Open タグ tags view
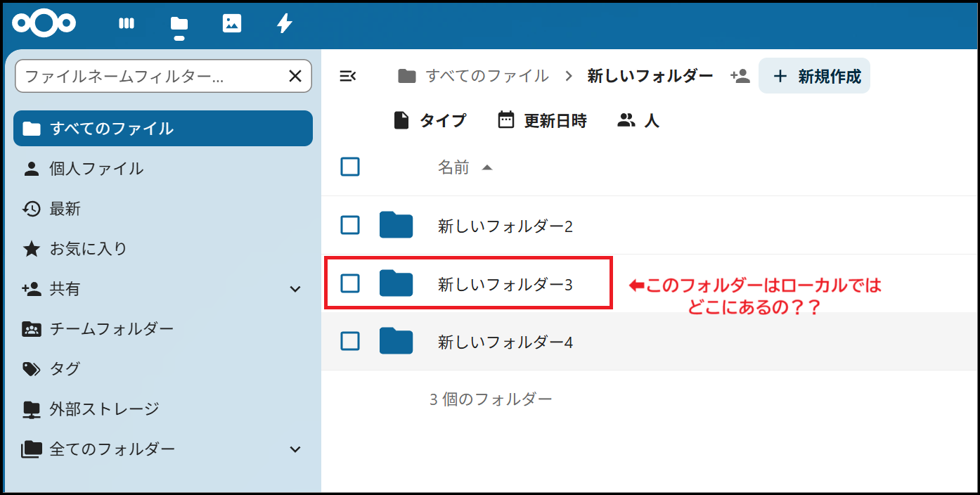The width and height of the screenshot is (980, 495). 163,369
